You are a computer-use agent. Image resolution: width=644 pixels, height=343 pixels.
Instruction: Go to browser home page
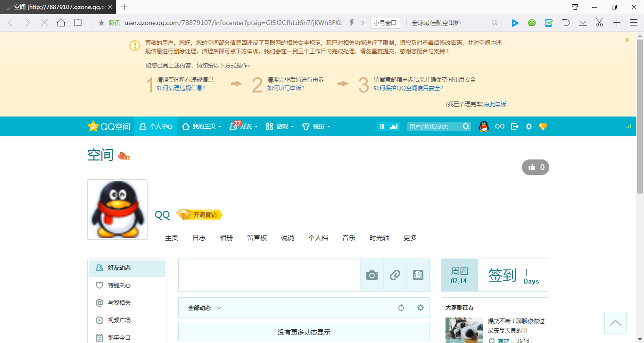click(x=61, y=23)
